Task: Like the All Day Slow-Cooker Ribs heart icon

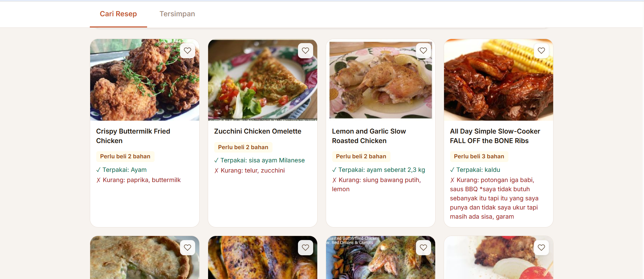Action: pos(541,51)
